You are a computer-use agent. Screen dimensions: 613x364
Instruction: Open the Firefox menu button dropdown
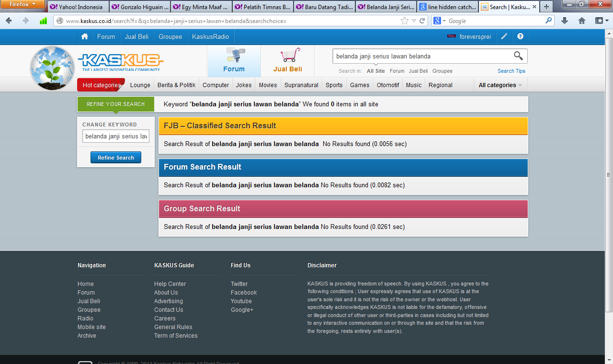(23, 4)
